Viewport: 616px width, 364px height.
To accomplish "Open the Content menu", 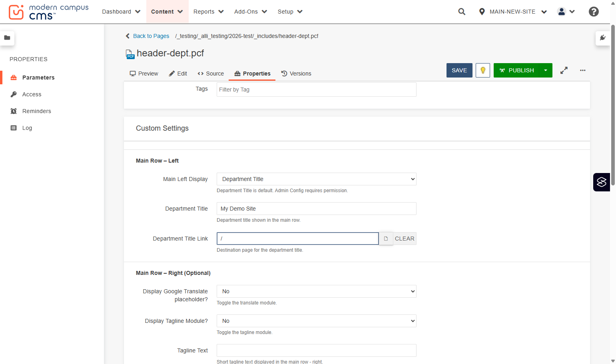I will point(167,12).
